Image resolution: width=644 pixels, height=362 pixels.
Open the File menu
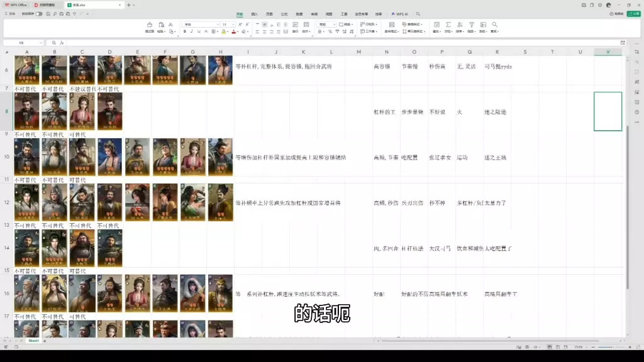[x=10, y=14]
